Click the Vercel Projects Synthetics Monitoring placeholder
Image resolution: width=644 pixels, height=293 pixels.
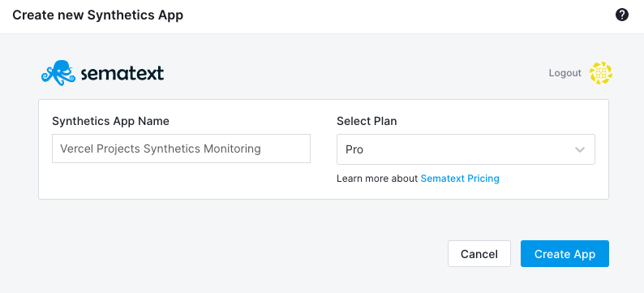tap(161, 149)
